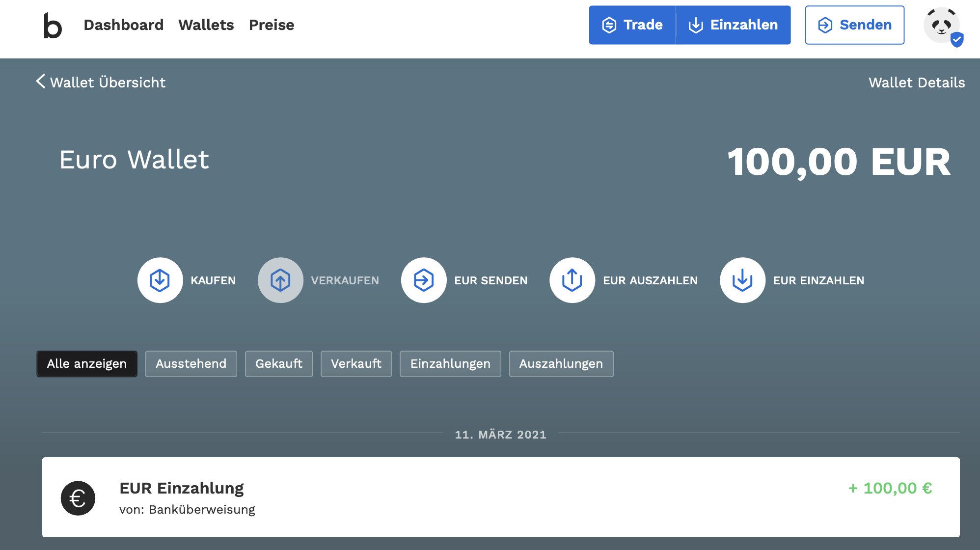Click the EUR Auszahlen upload icon
The image size is (980, 550).
pos(572,280)
